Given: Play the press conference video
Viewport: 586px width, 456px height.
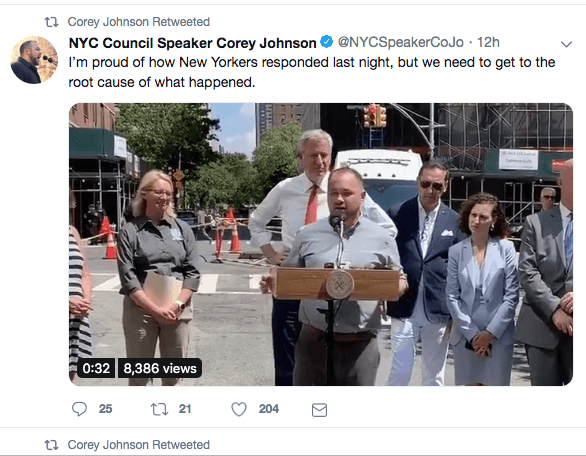Looking at the screenshot, I should coord(321,244).
